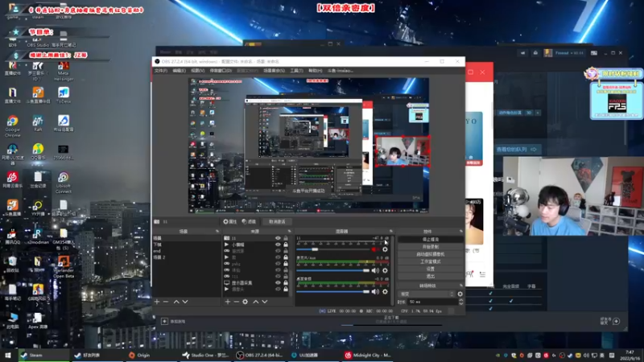
Task: Add a new source with plus icon
Action: [x=228, y=302]
